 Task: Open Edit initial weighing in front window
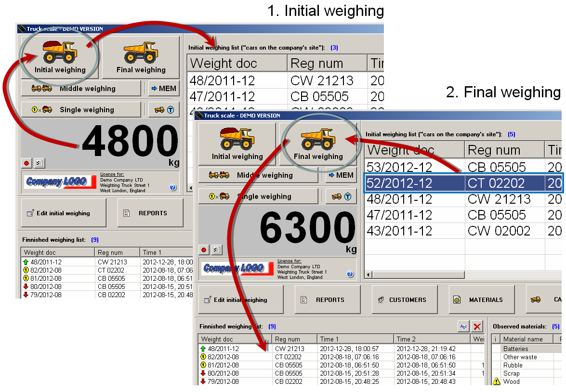241,300
